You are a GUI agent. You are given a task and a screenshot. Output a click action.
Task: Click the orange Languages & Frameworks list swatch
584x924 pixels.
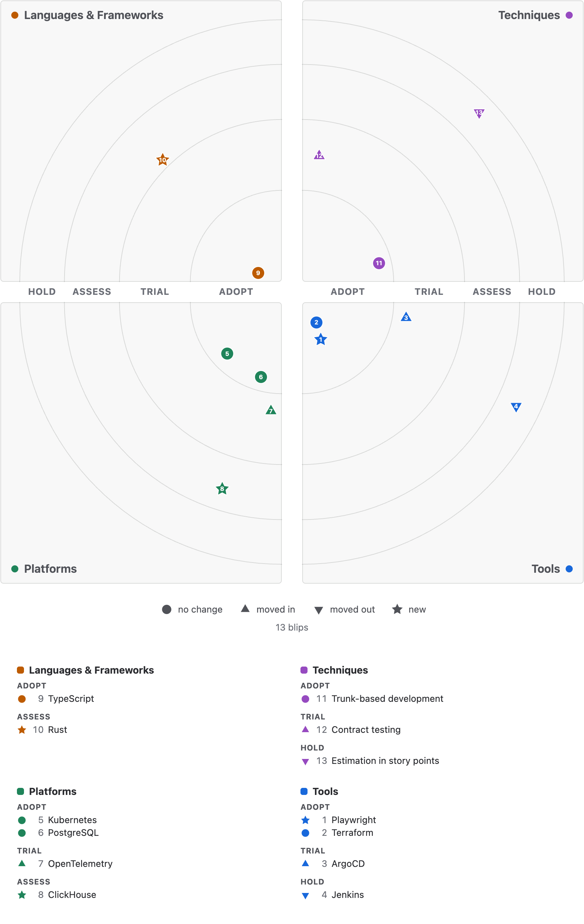21,670
